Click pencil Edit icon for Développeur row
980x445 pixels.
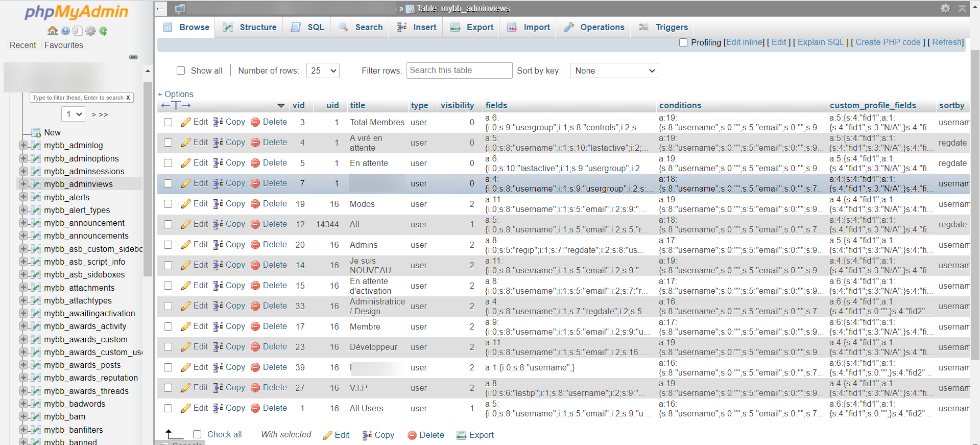click(x=186, y=347)
